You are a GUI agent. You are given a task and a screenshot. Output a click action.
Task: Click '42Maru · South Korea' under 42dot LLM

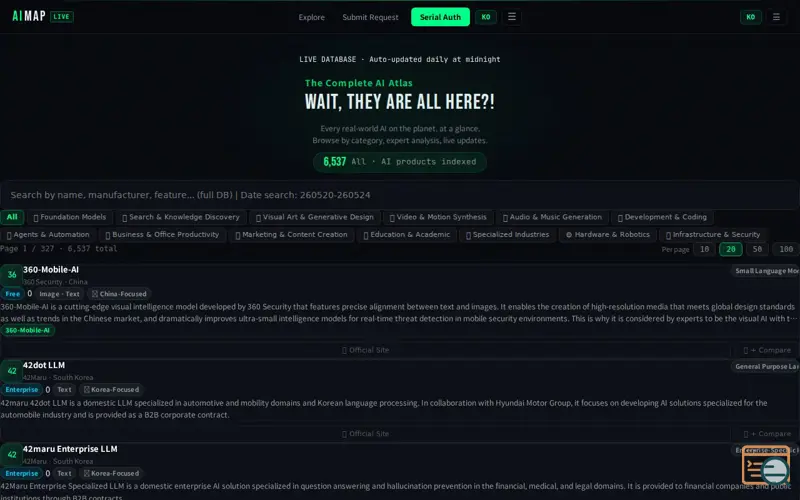[x=58, y=378]
